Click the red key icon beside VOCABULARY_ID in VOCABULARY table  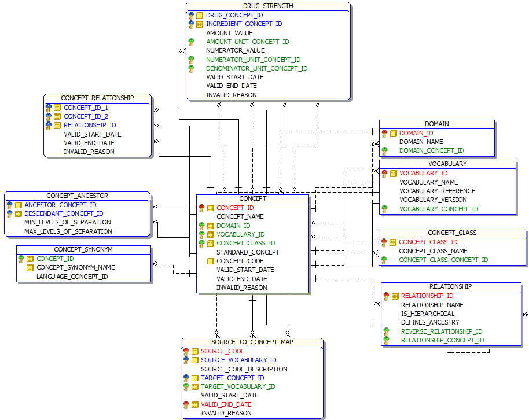point(384,173)
